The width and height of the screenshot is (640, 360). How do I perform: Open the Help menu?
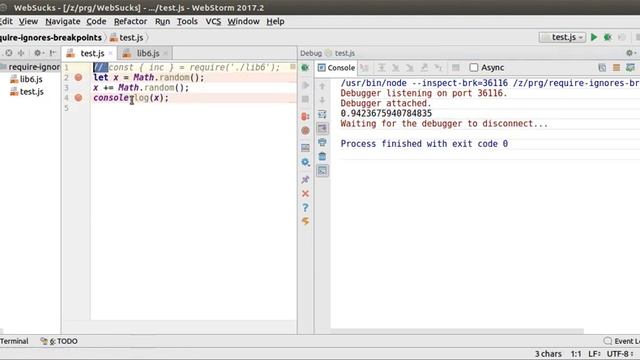click(x=275, y=21)
